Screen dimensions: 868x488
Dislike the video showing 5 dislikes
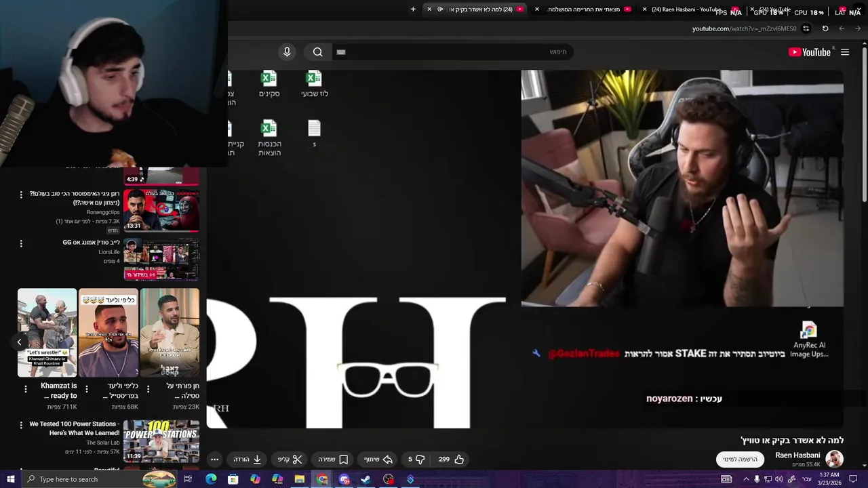(x=416, y=459)
